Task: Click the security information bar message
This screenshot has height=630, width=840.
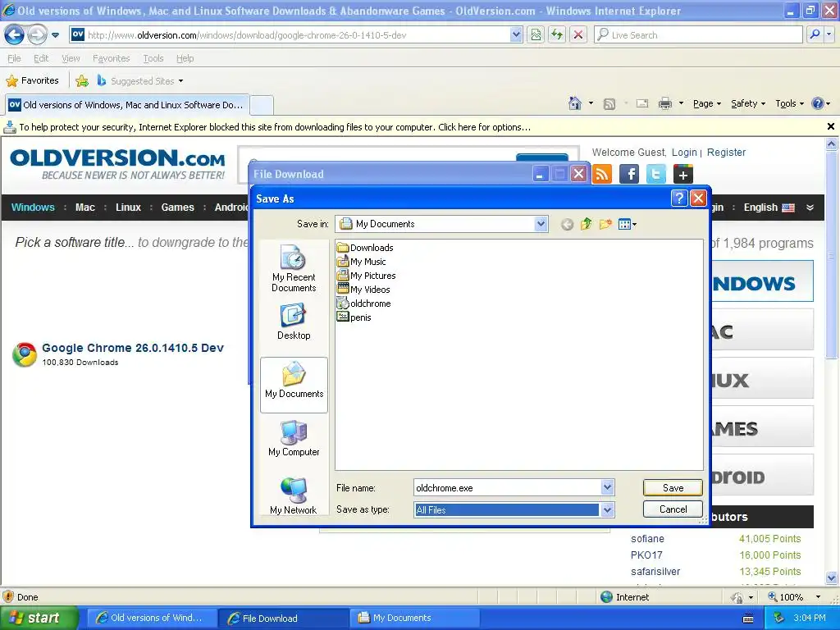Action: coord(275,127)
